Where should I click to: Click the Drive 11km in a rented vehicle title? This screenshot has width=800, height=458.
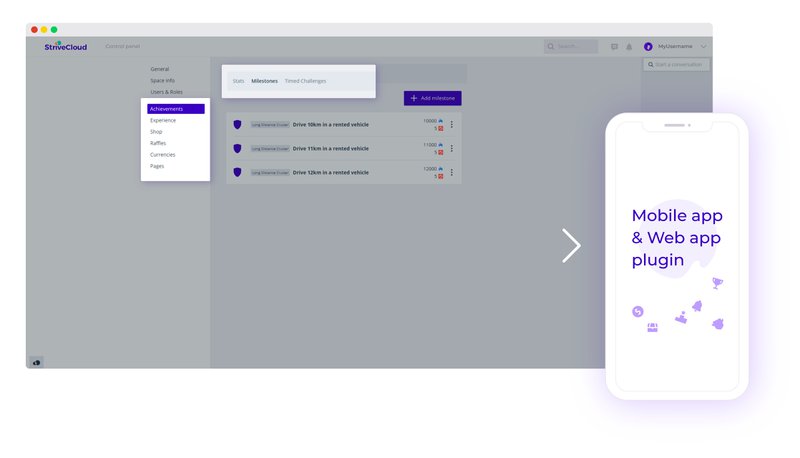(331, 148)
